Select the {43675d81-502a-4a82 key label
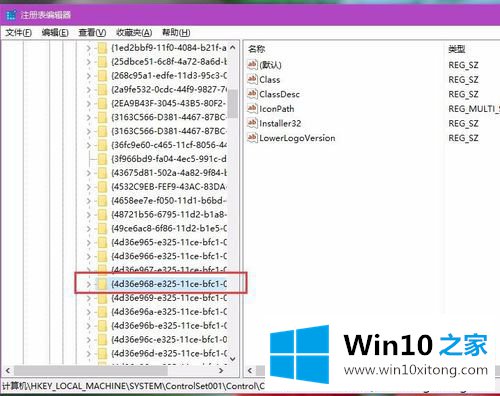 point(169,173)
